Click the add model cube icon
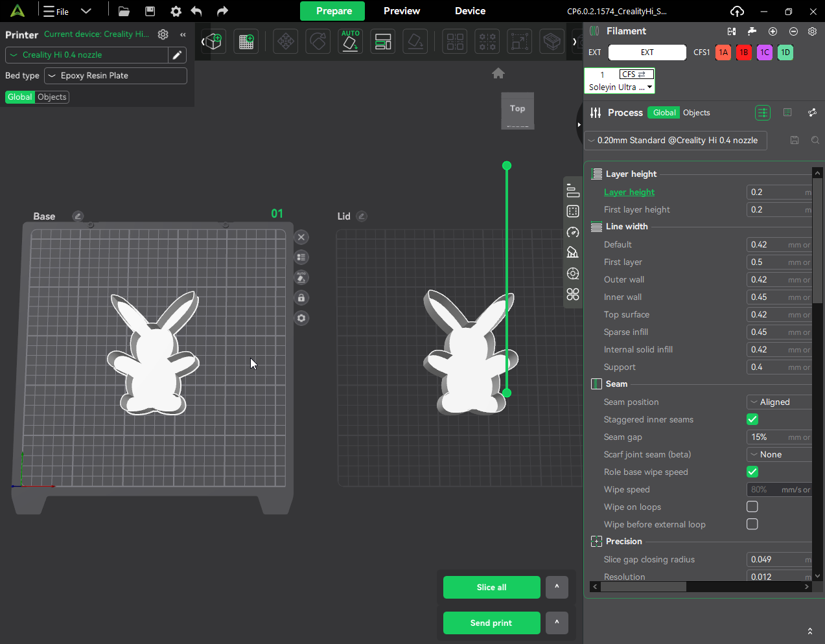Viewport: 825px width, 644px height. [213, 41]
